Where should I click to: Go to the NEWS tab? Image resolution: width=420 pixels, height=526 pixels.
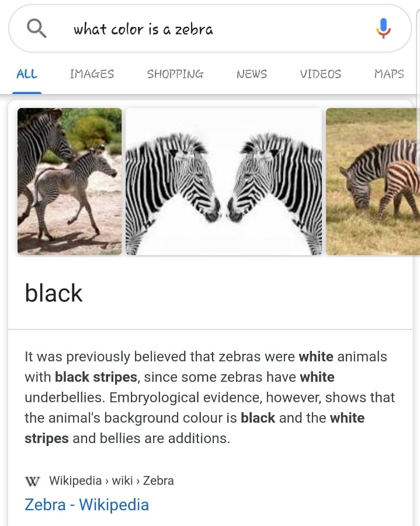(251, 74)
